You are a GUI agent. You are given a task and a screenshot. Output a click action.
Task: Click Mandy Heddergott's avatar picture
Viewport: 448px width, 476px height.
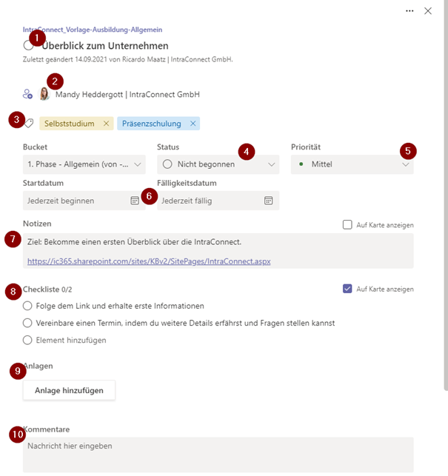point(44,94)
